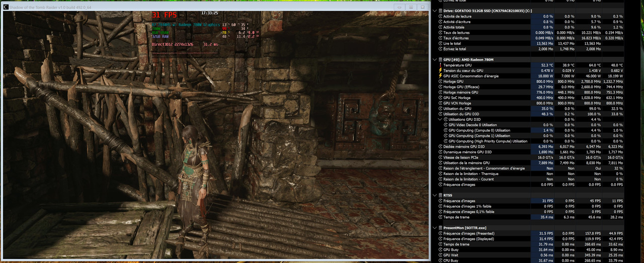The width and height of the screenshot is (644, 263).
Task: Select the Fréquence d'images (Presented) row
Action: 469,233
